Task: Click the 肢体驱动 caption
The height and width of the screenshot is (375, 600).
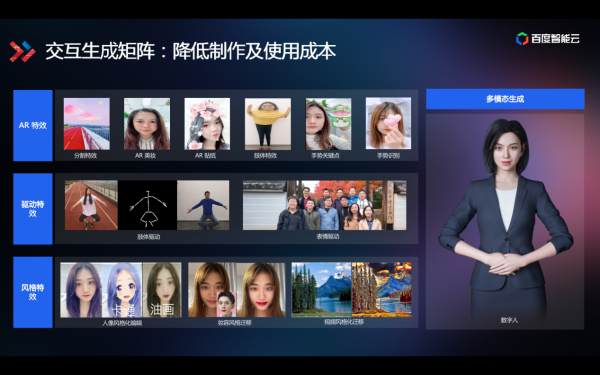Action: pos(149,237)
